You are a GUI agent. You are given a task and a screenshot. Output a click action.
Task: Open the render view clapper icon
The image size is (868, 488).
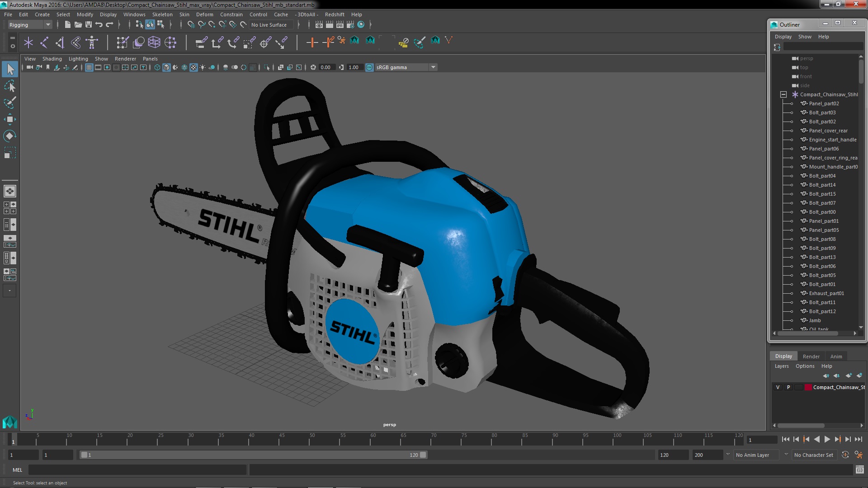coord(319,24)
